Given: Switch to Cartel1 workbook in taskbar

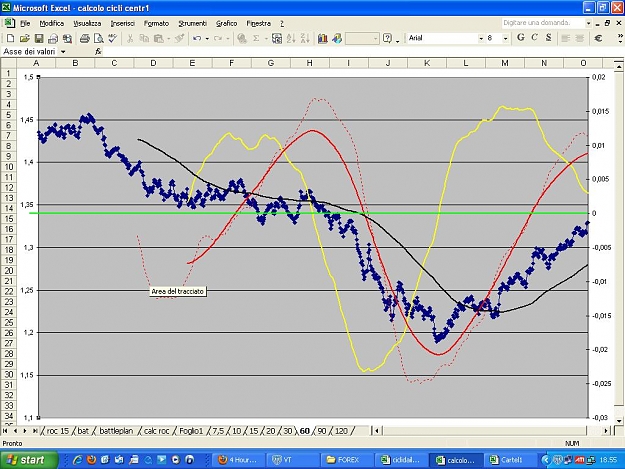Looking at the screenshot, I should [x=511, y=460].
